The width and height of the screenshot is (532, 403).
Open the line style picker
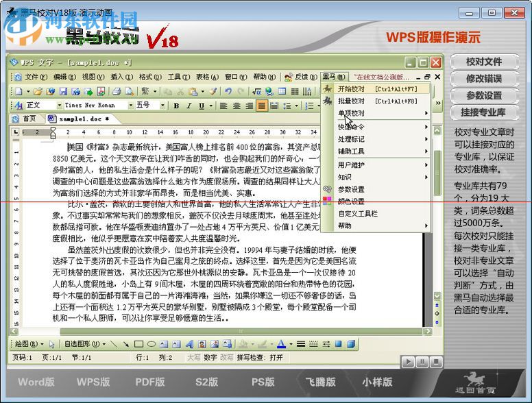coord(300,344)
